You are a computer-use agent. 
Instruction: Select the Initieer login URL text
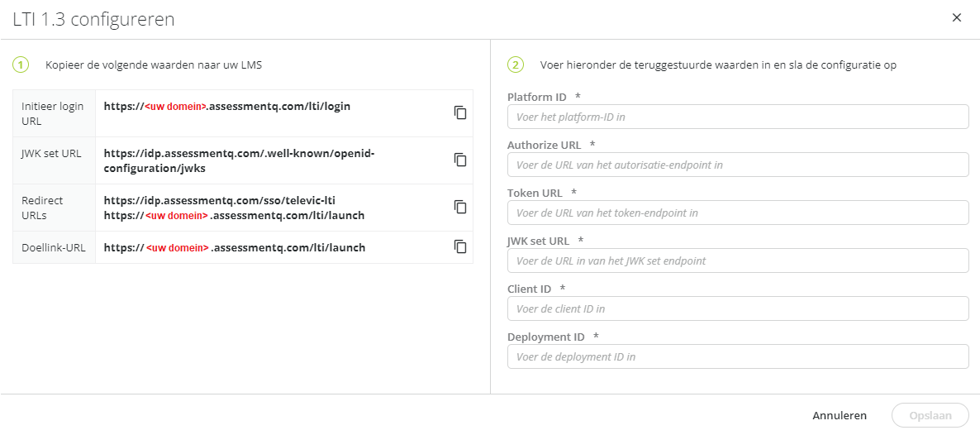pyautogui.click(x=227, y=107)
